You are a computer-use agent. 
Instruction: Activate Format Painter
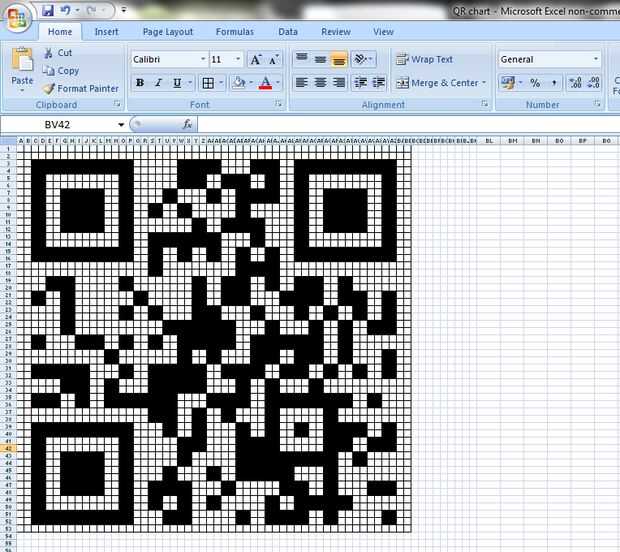click(81, 89)
